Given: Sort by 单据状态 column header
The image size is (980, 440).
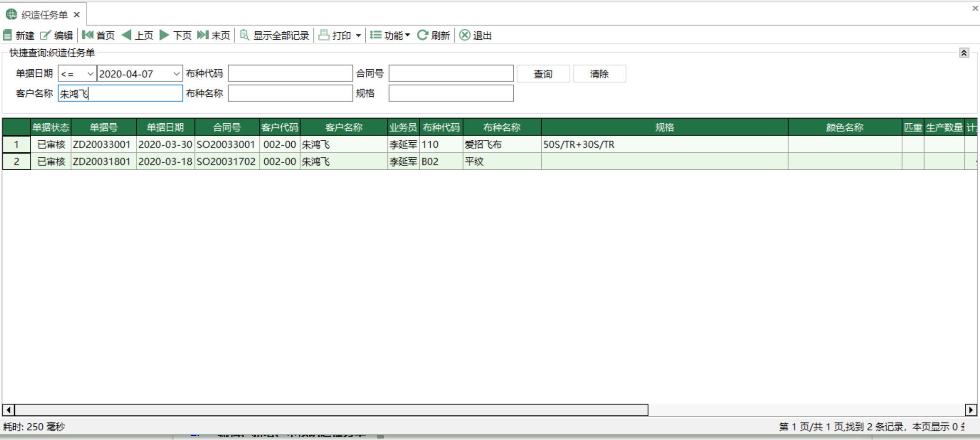Looking at the screenshot, I should tap(51, 127).
